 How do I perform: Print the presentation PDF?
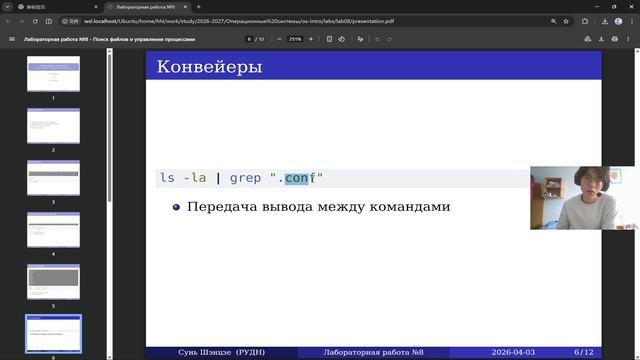click(615, 39)
